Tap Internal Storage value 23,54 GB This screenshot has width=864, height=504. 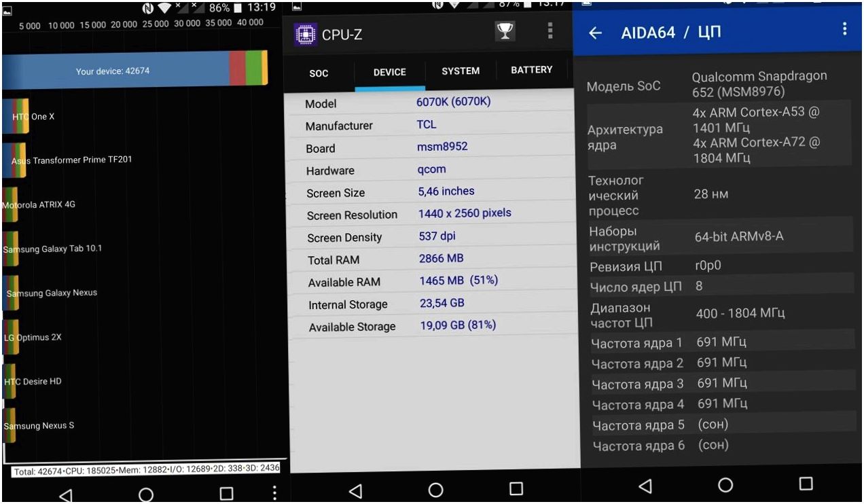click(442, 304)
